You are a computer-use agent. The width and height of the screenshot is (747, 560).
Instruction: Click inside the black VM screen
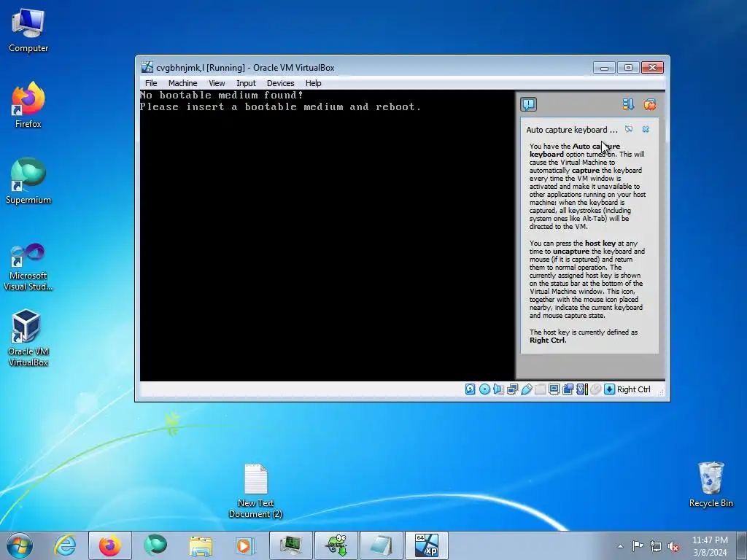tap(327, 236)
